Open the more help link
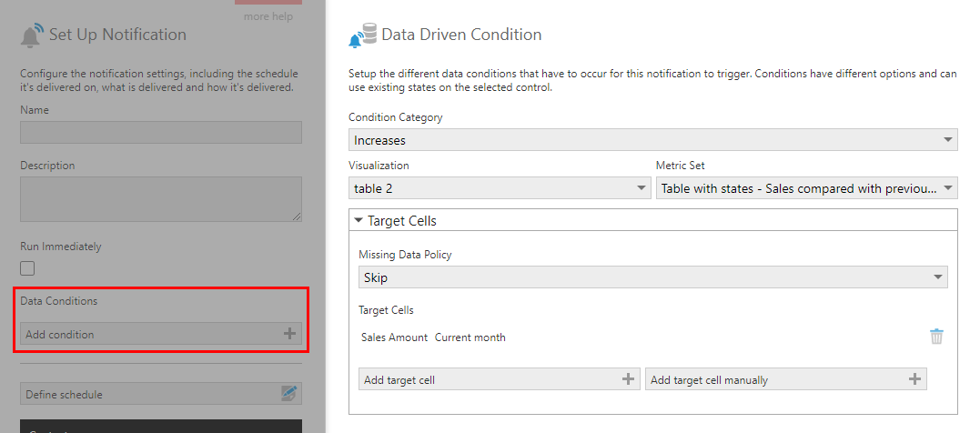Viewport: 980px width, 433px height. [268, 16]
